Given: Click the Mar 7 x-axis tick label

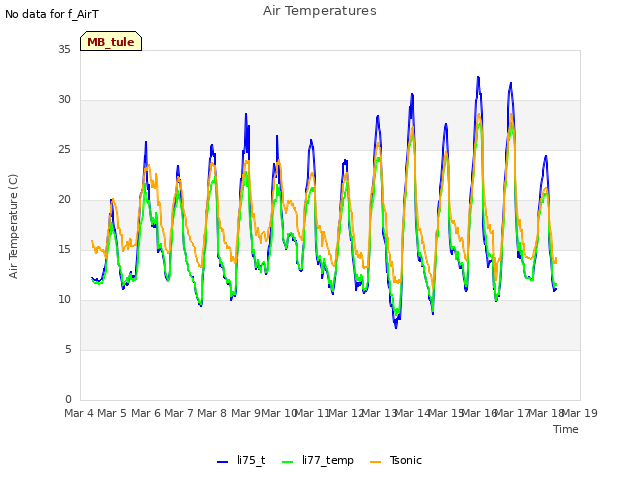Looking at the screenshot, I should point(179,413).
